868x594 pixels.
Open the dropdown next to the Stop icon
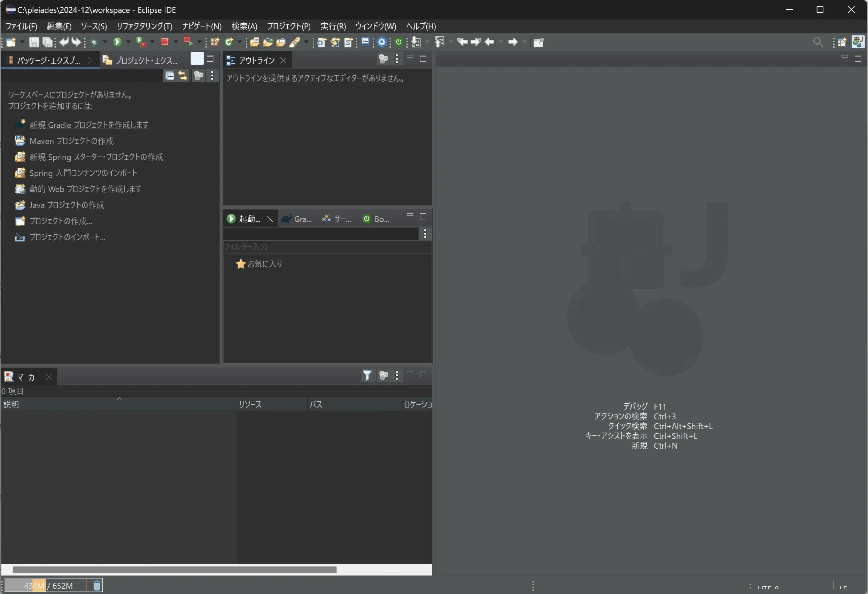click(176, 42)
